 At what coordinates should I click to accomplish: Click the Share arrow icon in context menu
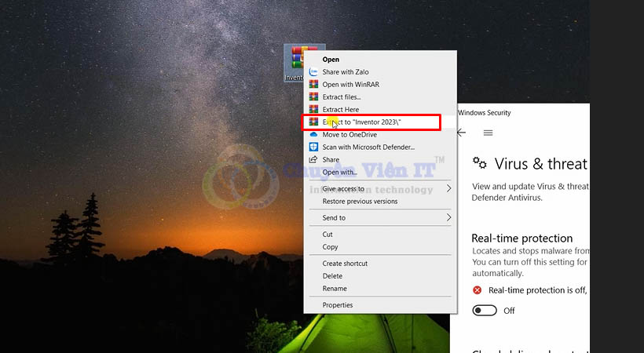(x=313, y=160)
